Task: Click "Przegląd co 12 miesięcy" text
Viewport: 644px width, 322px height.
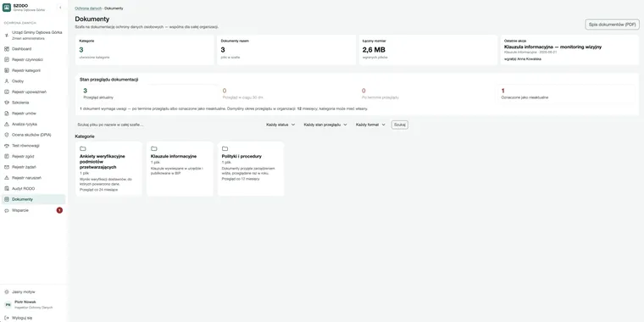Action: click(x=241, y=179)
